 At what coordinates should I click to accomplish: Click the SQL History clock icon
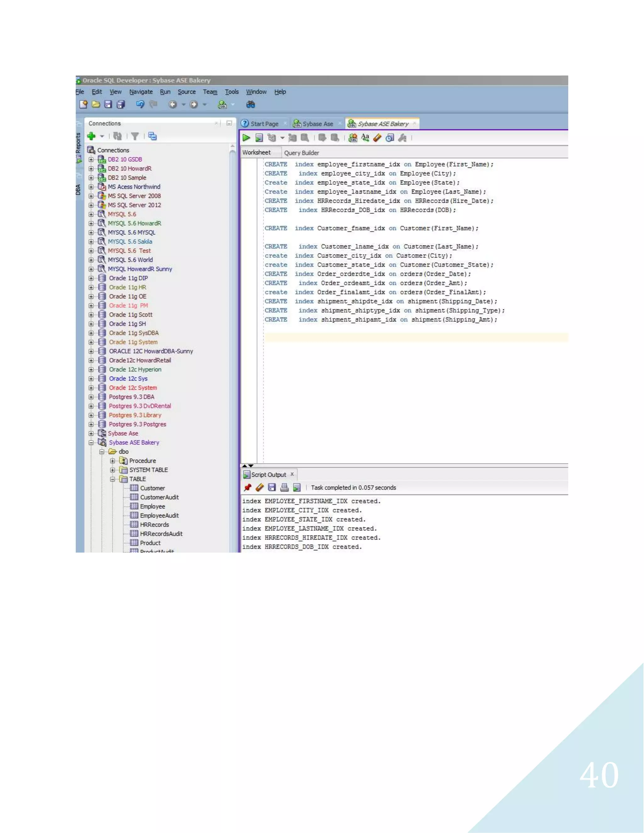pos(390,138)
